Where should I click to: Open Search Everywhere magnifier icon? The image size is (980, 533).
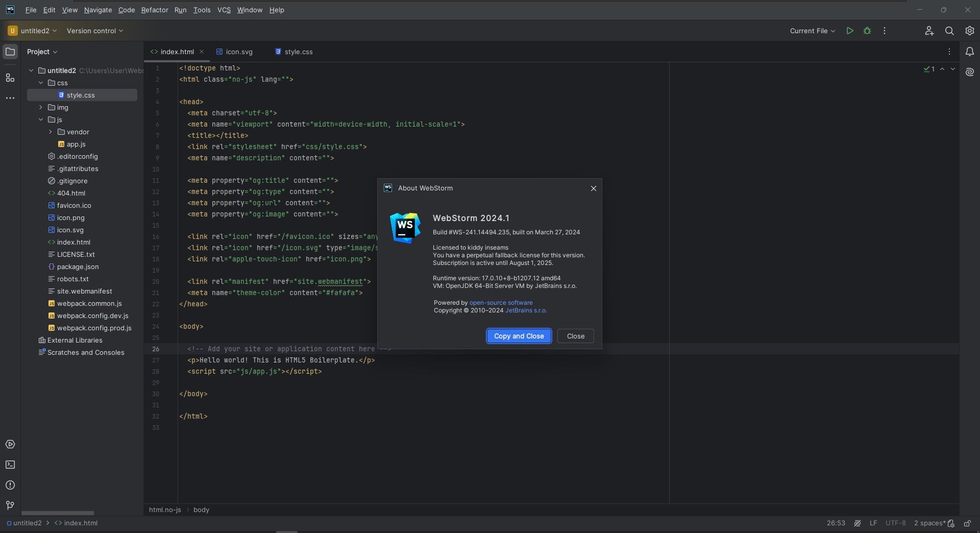949,31
